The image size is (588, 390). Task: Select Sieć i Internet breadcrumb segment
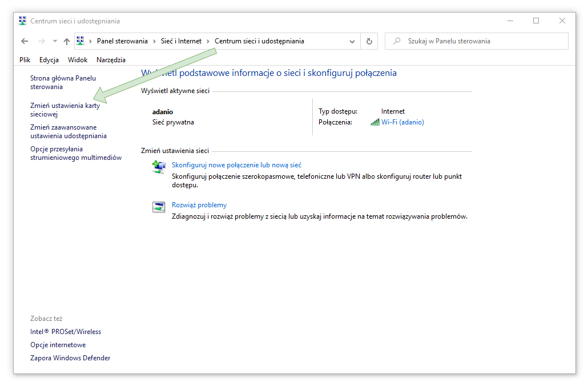tap(181, 41)
